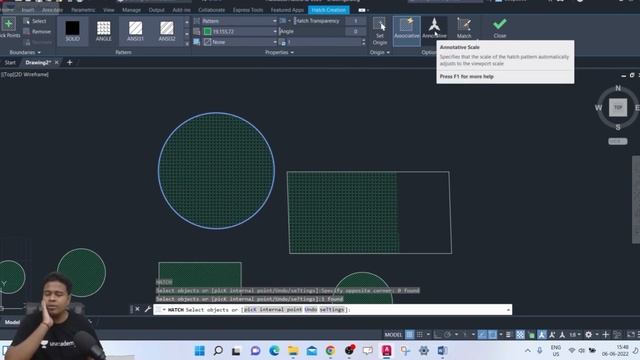Open the Manage ribbon tab
Screen dimensions: 640x360
(131, 10)
